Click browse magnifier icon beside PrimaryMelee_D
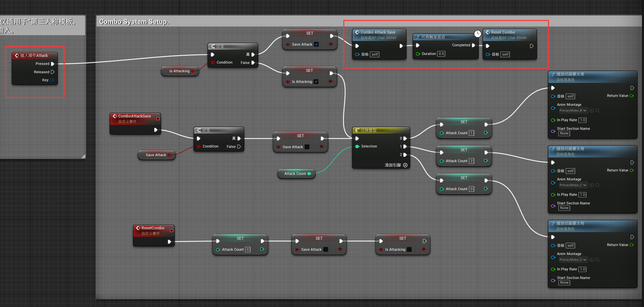Viewport: 644px width, 307px height. [597, 260]
